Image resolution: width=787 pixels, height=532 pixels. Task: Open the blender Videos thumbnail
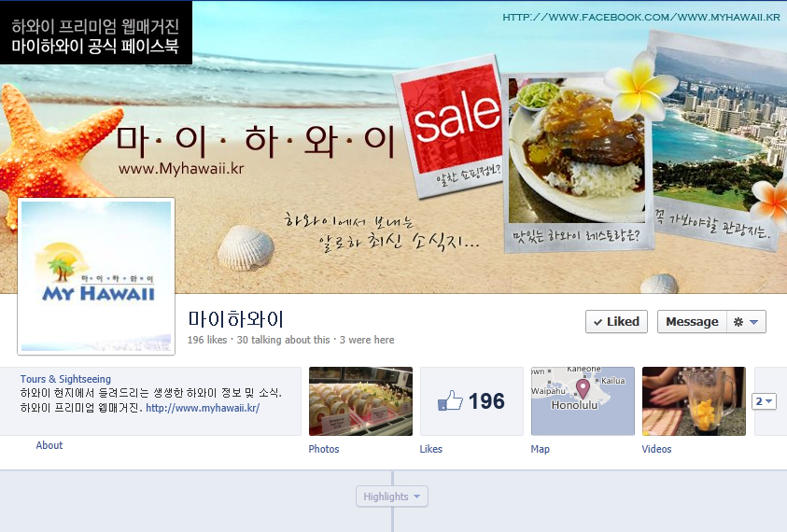694,401
